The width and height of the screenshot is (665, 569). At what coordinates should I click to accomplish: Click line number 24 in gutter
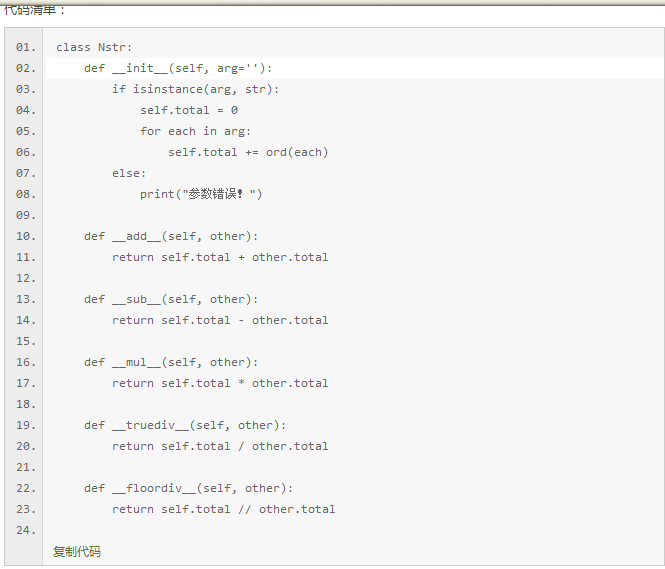(26, 530)
